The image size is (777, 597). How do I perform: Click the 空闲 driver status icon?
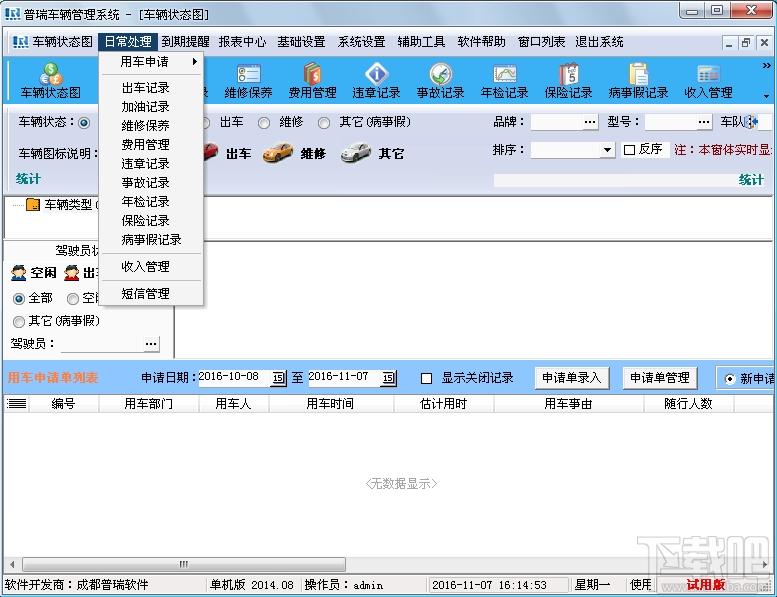(19, 273)
